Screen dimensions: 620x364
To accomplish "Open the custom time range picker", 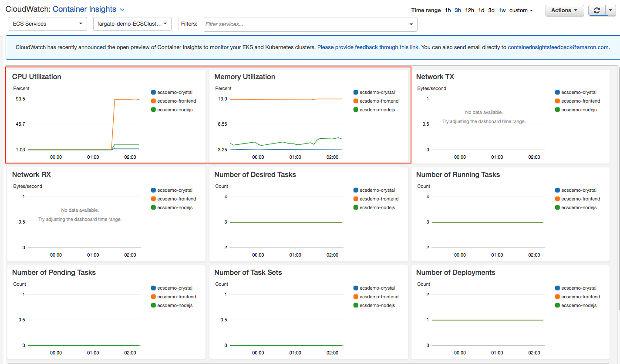I will 521,10.
